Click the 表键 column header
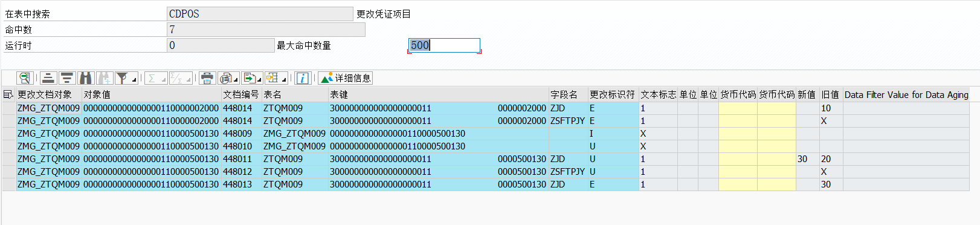 pos(439,94)
